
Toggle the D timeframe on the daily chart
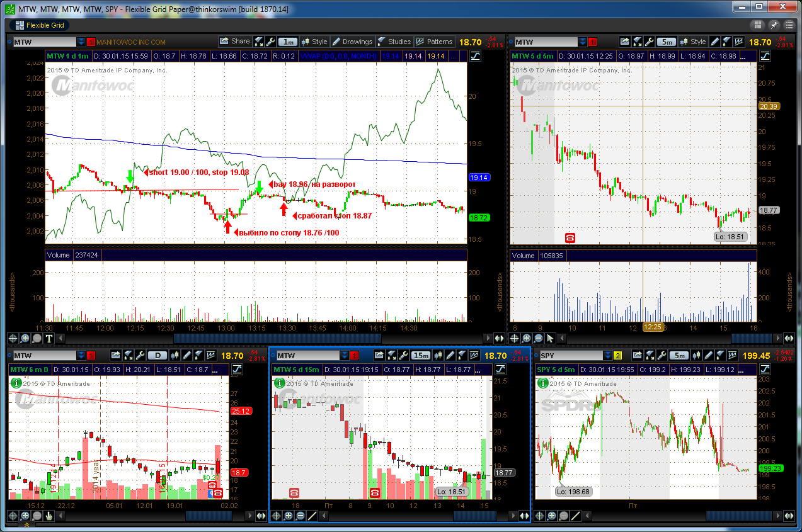(158, 356)
